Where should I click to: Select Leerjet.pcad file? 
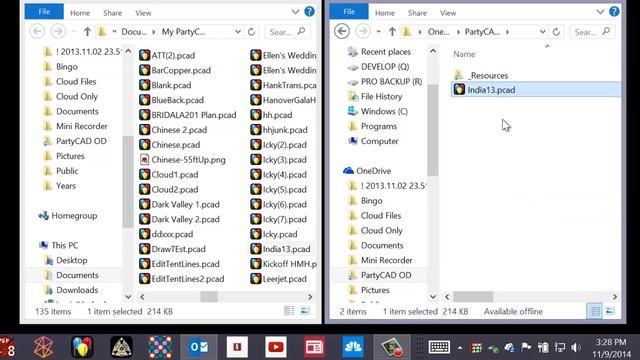click(279, 279)
